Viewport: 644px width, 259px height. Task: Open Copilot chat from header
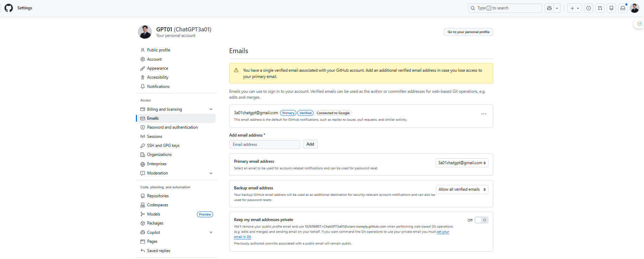coord(549,8)
